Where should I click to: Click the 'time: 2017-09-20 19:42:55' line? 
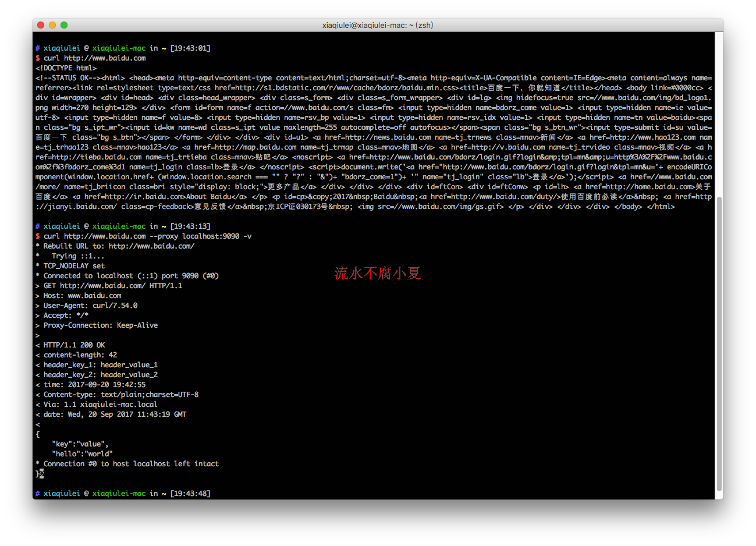(x=91, y=385)
